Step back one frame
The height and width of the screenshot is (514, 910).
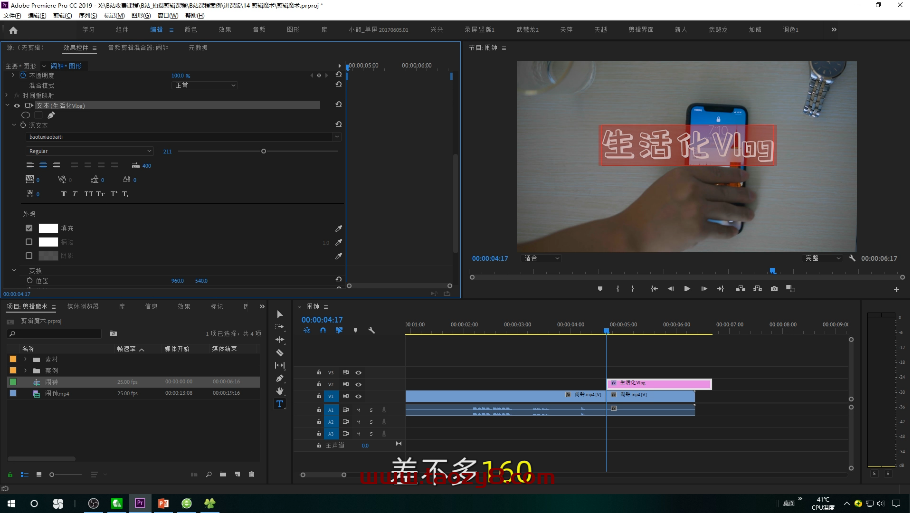(671, 288)
